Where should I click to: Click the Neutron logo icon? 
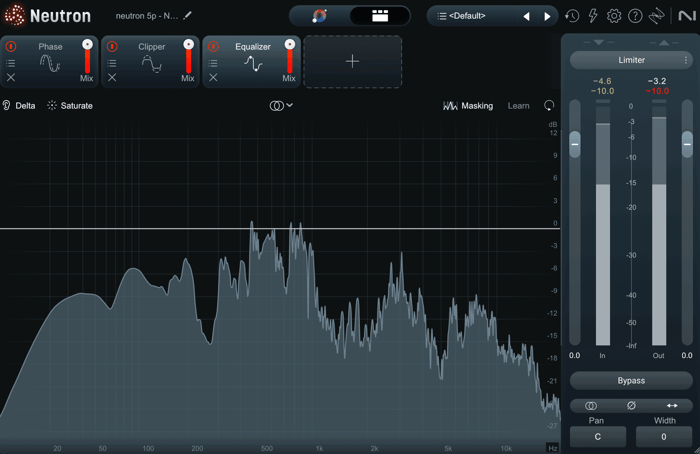coord(15,15)
